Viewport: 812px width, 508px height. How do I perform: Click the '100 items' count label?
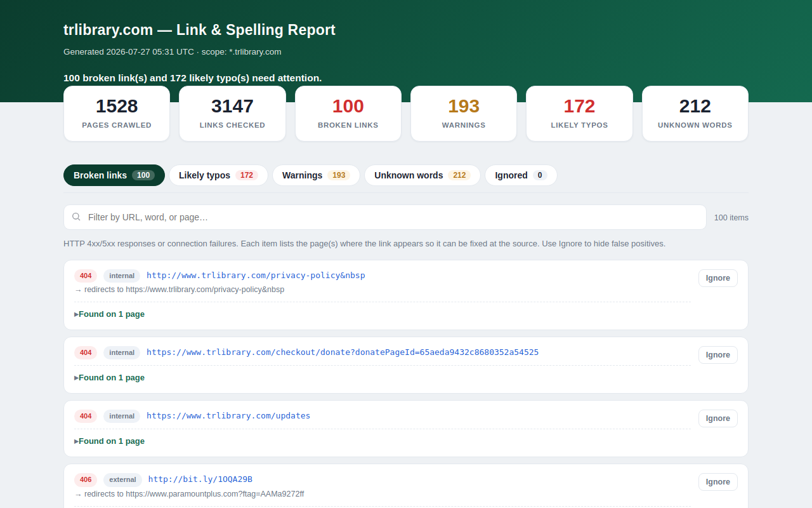[731, 217]
